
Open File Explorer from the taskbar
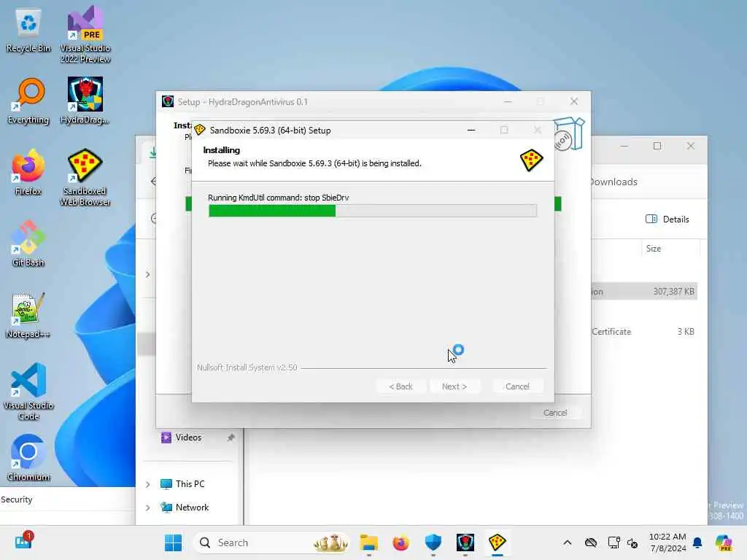pos(368,542)
